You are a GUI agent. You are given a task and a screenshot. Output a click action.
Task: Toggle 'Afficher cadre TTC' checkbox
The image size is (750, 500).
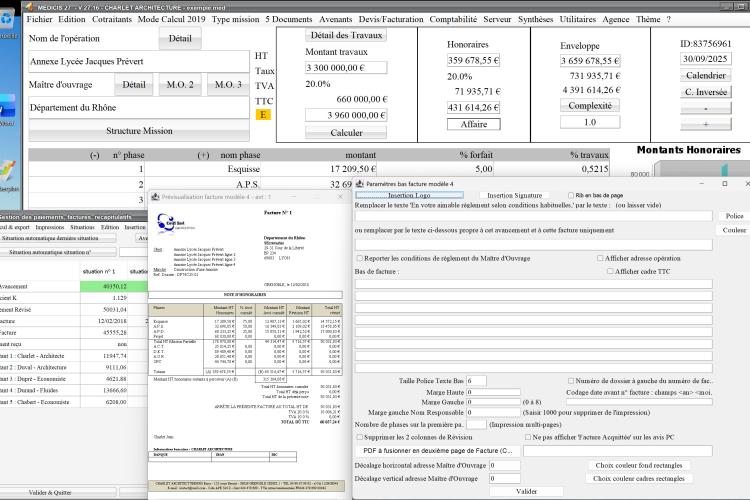pos(610,271)
